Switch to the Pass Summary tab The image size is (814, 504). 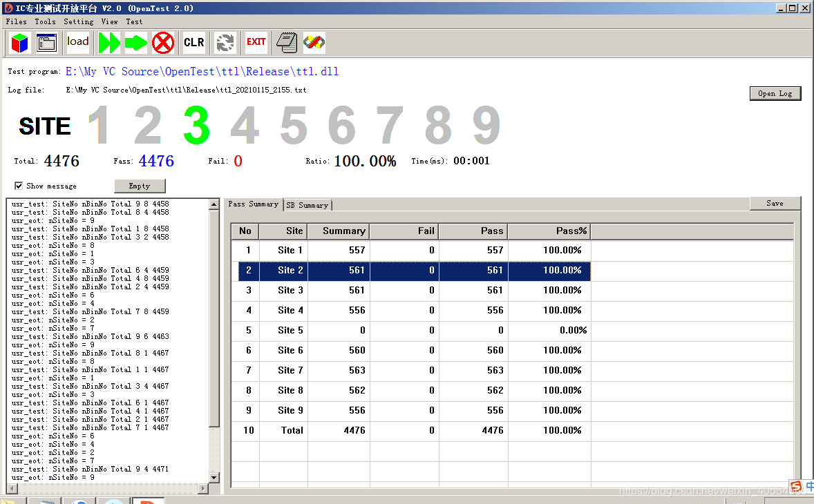pos(254,204)
